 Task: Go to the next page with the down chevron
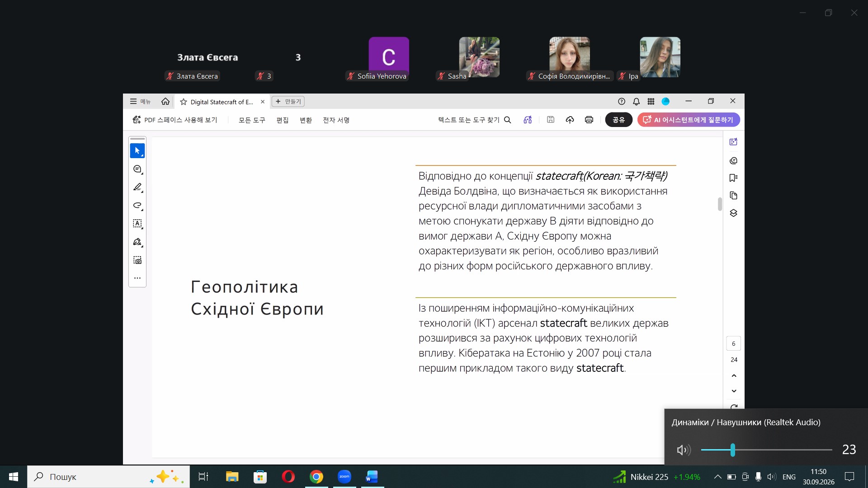point(734,391)
